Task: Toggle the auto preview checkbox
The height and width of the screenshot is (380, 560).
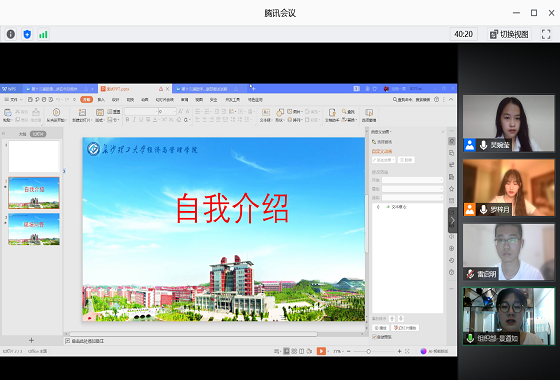Action: (x=374, y=336)
